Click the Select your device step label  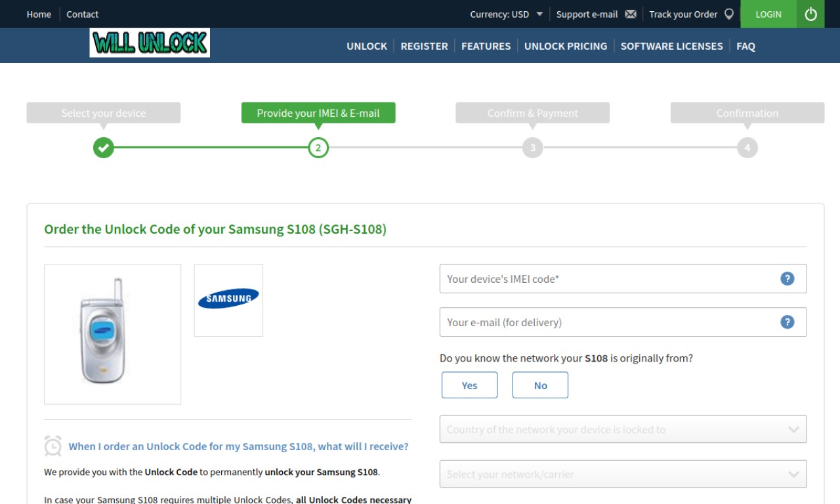pos(104,113)
